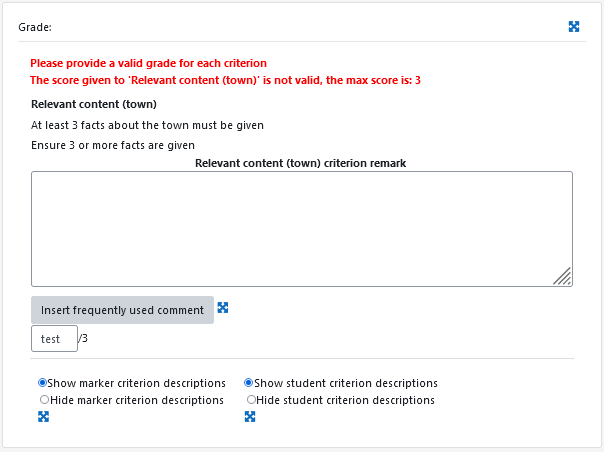Select Show student criterion descriptions
Screen dimensions: 604x452
(x=249, y=383)
